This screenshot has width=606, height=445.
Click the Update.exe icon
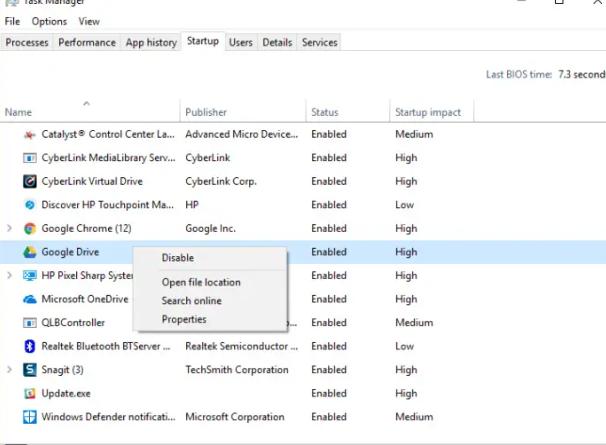30,394
